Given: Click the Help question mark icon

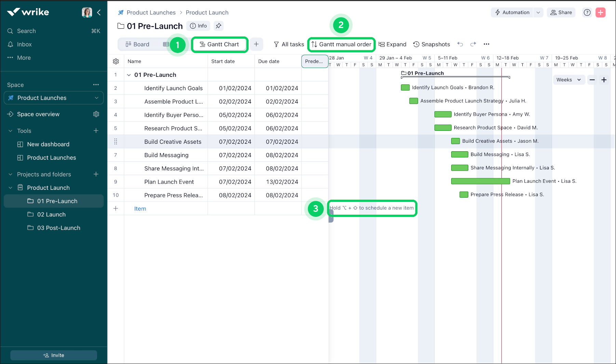Looking at the screenshot, I should click(587, 12).
